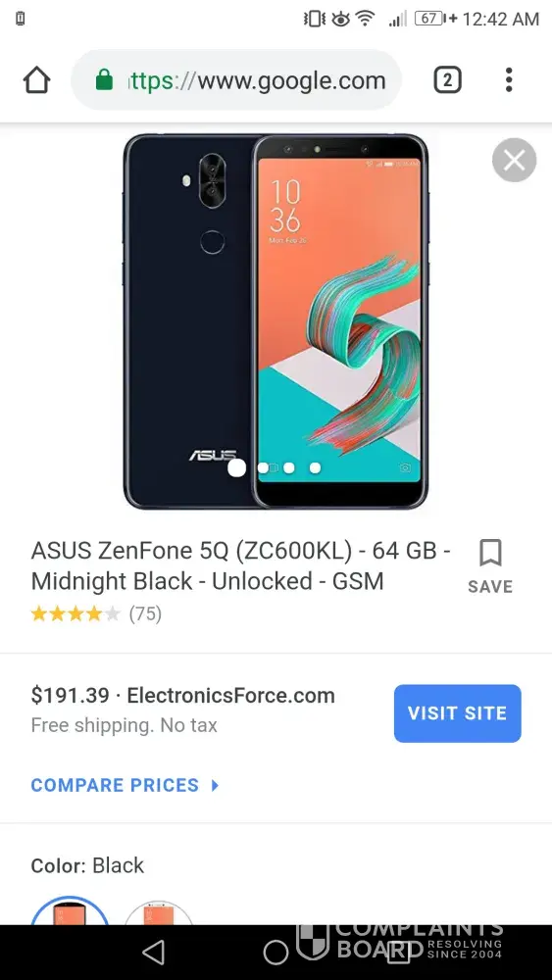Click the Visit Site button
The image size is (552, 980).
click(x=458, y=713)
